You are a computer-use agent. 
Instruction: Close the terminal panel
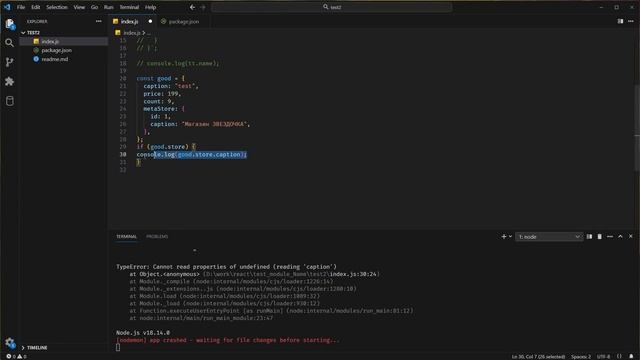point(631,236)
